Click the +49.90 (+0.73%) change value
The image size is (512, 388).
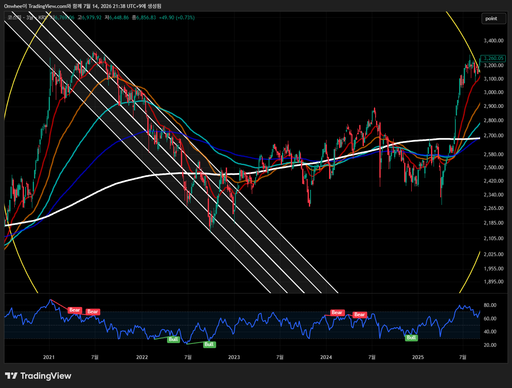(176, 17)
